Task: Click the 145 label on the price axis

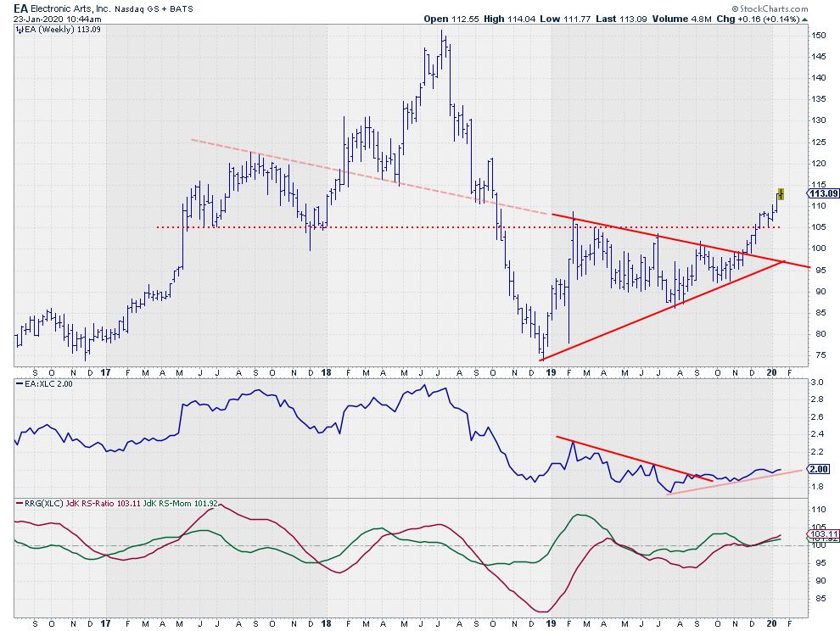Action: click(x=819, y=57)
